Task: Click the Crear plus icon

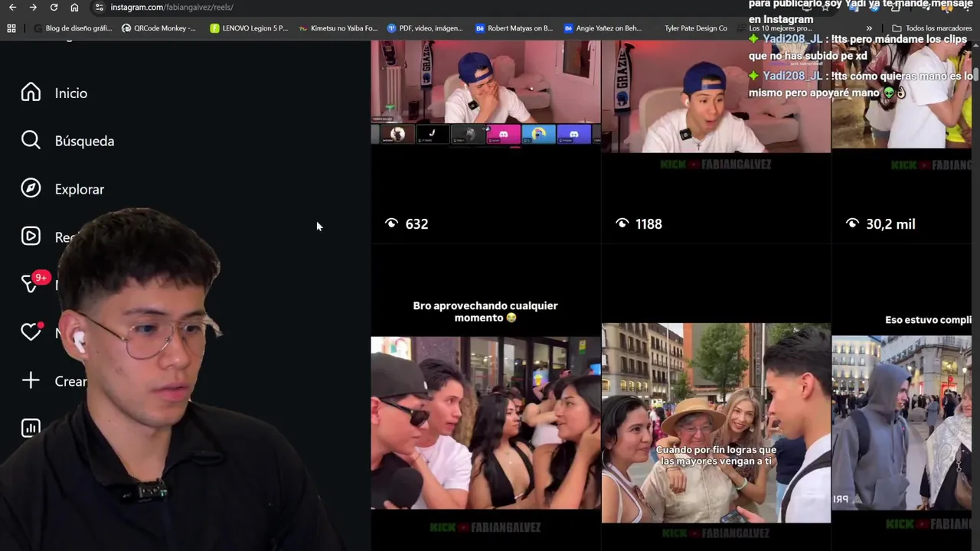Action: tap(31, 380)
